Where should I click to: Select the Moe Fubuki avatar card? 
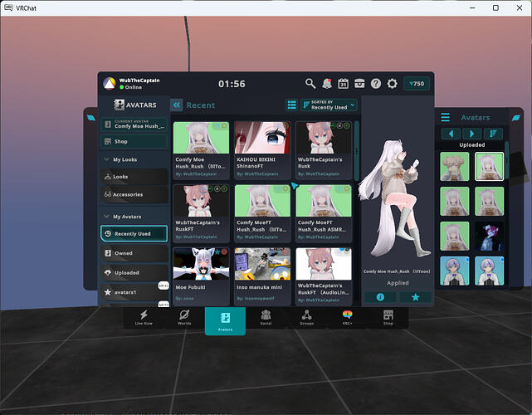click(x=201, y=276)
